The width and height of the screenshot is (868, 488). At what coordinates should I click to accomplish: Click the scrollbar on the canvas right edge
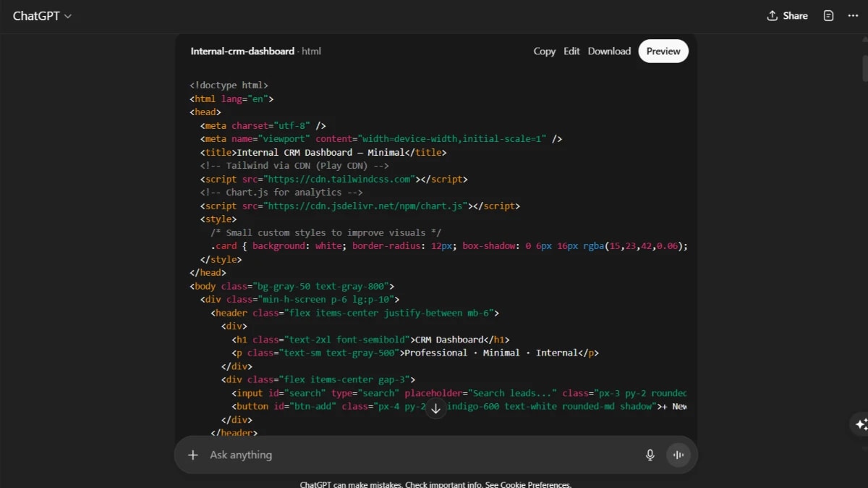point(864,69)
